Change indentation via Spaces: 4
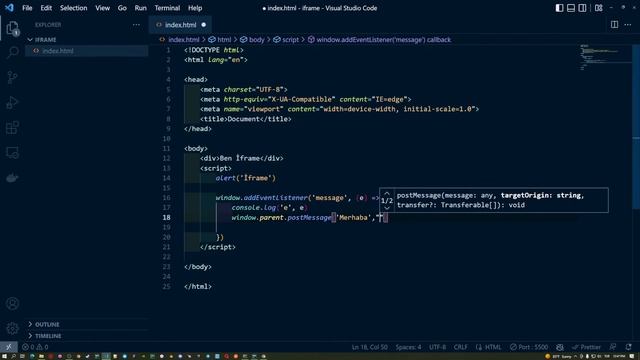 [408, 347]
